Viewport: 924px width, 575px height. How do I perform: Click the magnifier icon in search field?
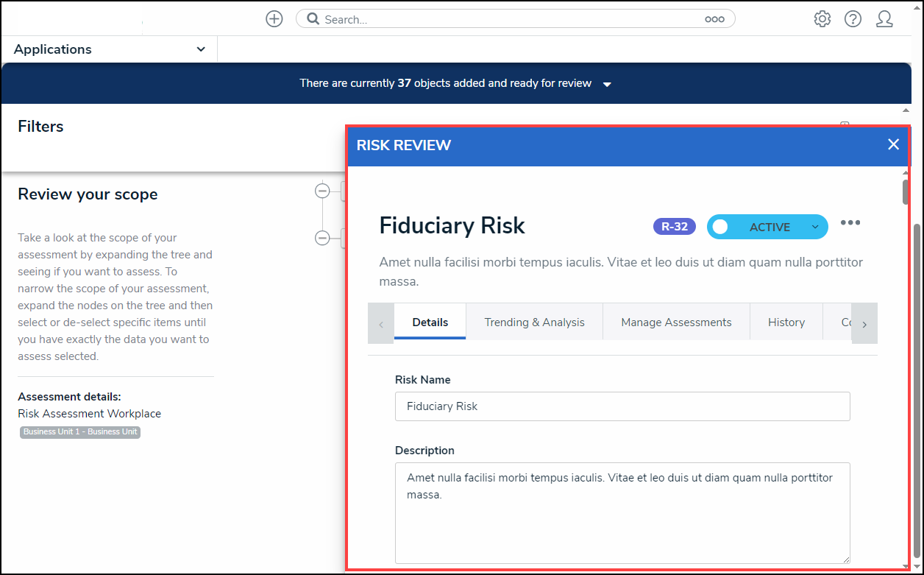click(x=313, y=19)
